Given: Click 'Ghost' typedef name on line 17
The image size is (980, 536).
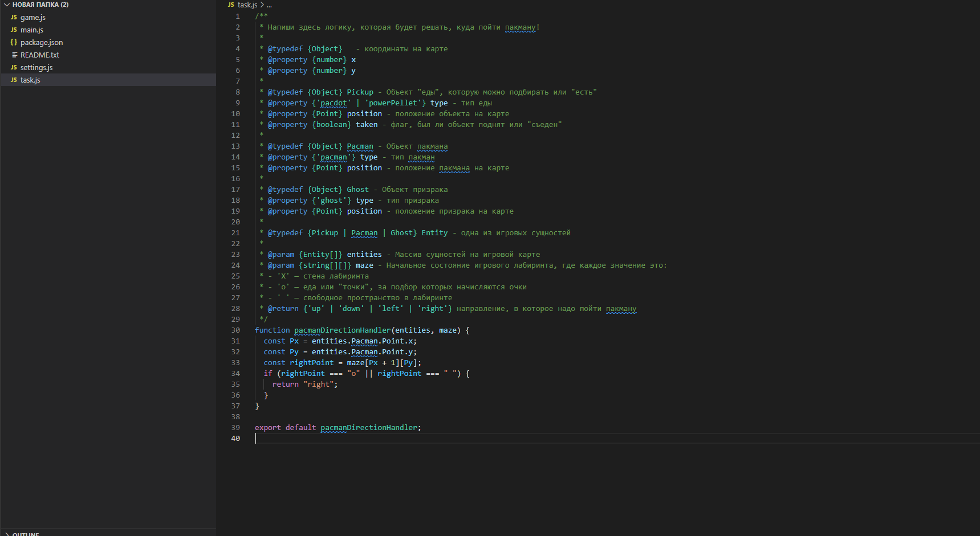Looking at the screenshot, I should [x=358, y=190].
